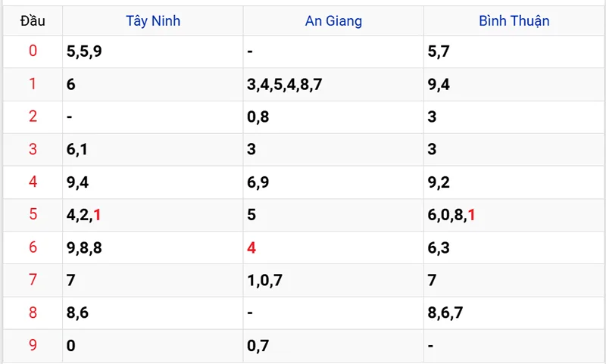606x364 pixels.
Task: Click Tây Ninh cell showing 8,6
Action: tap(153, 313)
